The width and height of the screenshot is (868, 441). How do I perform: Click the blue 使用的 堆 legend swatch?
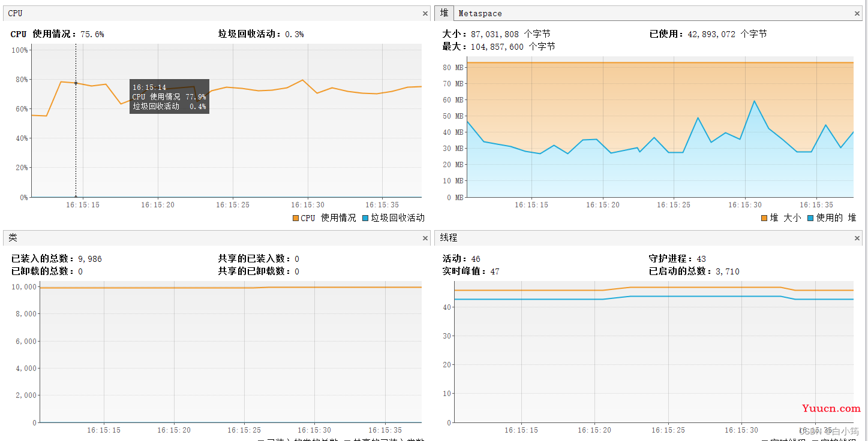[x=811, y=218]
